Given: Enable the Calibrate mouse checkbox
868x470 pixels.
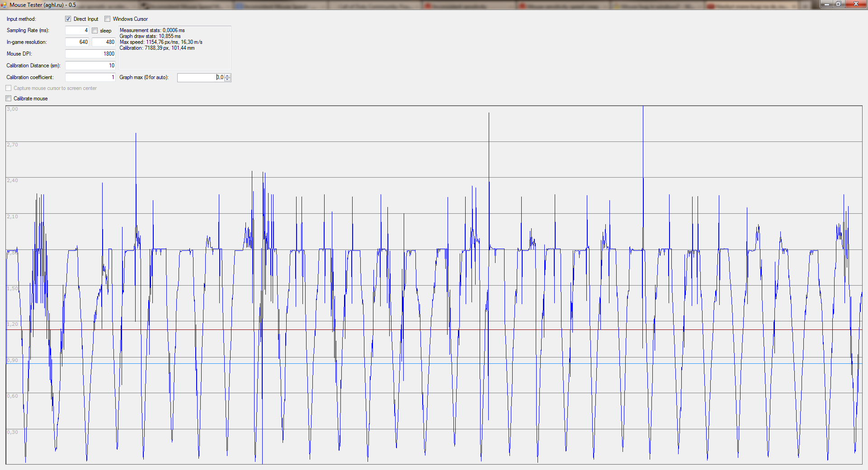Looking at the screenshot, I should 9,99.
